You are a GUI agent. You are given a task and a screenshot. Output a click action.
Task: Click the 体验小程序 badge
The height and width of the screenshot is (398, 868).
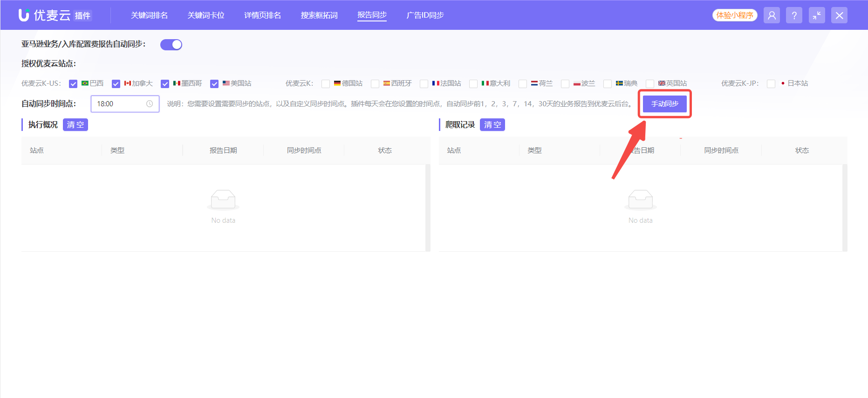(x=735, y=15)
